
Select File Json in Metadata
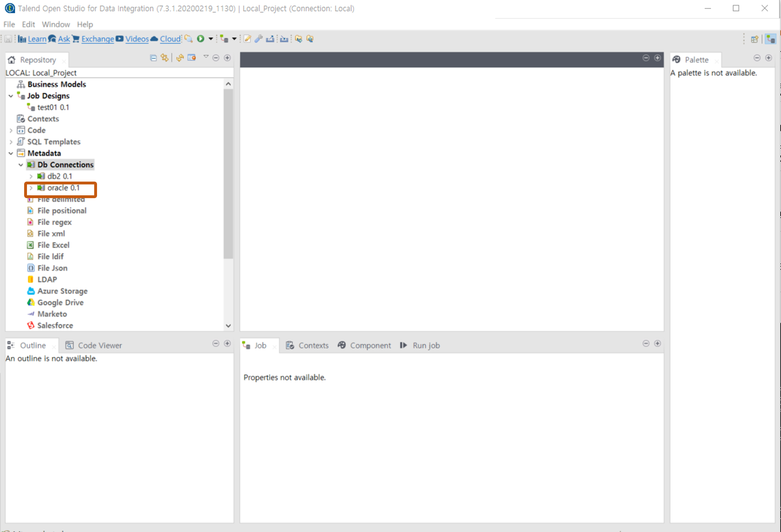52,268
